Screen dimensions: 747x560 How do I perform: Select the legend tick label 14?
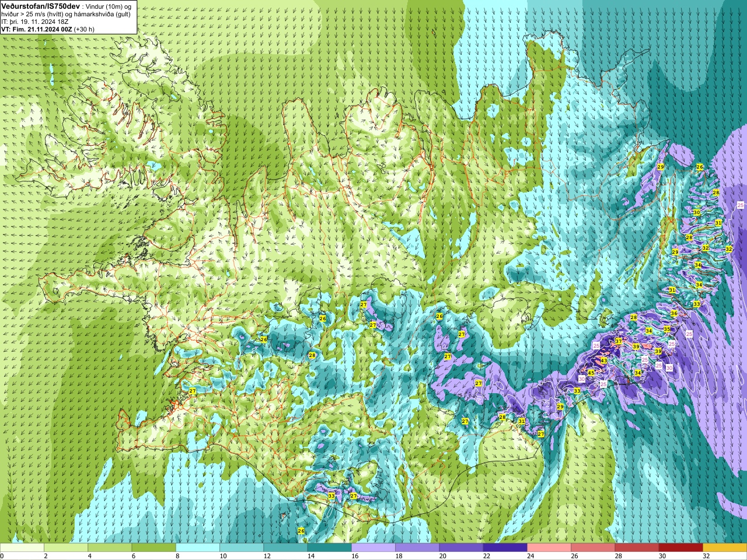311,556
